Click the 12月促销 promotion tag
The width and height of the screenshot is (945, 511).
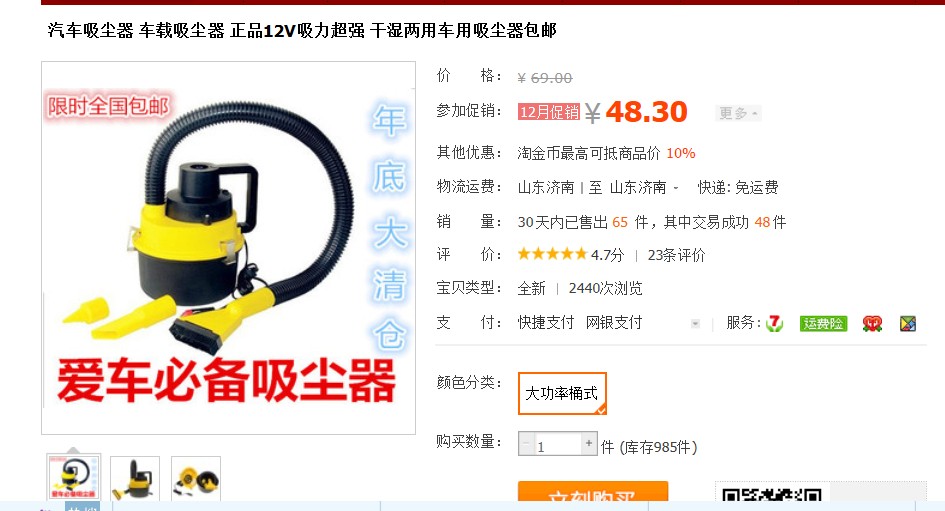coord(548,112)
